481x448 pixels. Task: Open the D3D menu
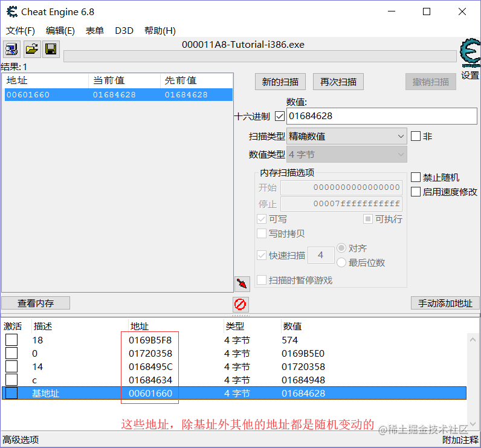pos(124,31)
